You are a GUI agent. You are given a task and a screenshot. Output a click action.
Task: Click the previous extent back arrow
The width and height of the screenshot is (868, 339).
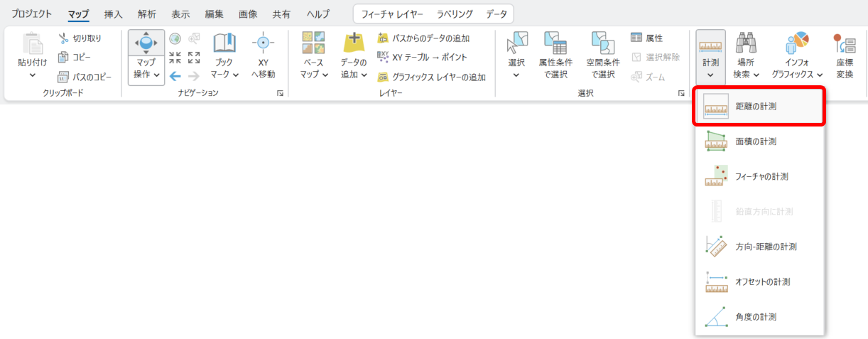(x=175, y=75)
